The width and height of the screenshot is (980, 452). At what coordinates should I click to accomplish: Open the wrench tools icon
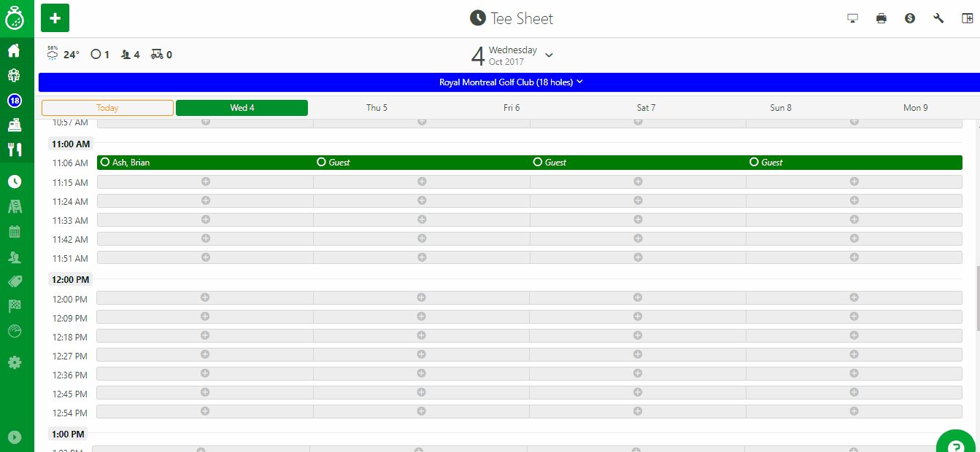tap(938, 18)
